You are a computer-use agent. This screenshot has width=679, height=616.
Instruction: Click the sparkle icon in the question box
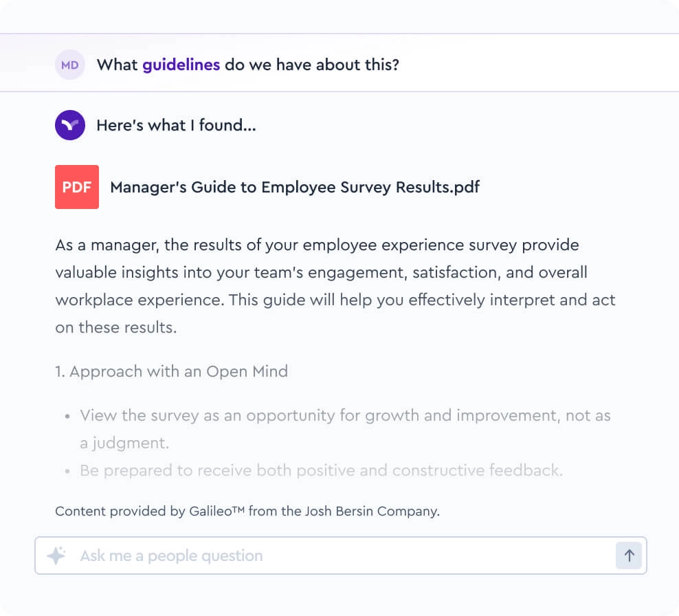click(x=56, y=555)
